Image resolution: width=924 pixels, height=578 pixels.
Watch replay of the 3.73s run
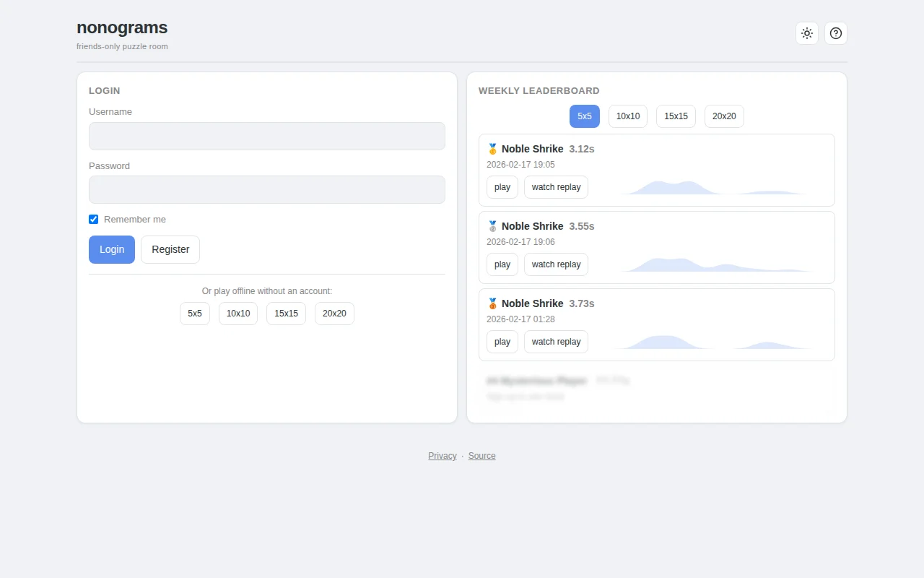click(556, 342)
